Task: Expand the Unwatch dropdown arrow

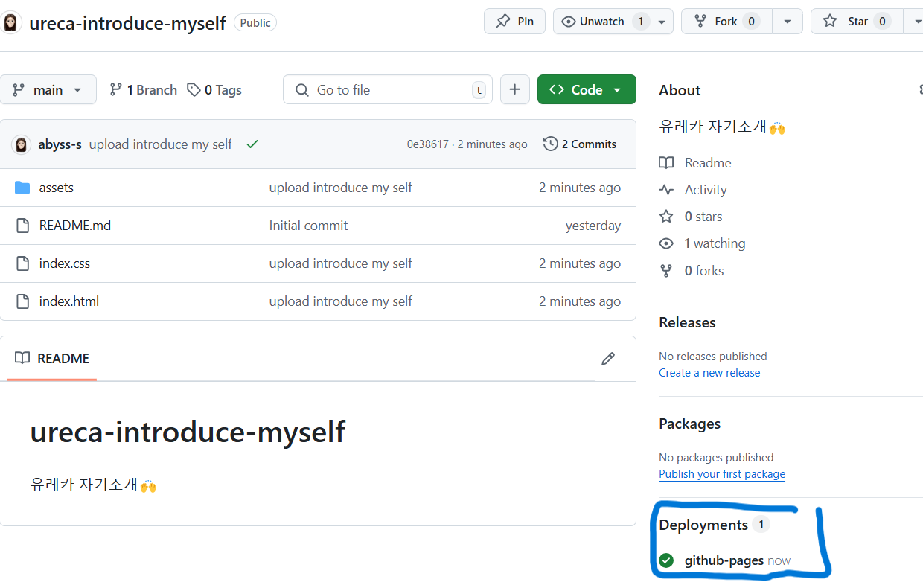Action: [x=662, y=22]
